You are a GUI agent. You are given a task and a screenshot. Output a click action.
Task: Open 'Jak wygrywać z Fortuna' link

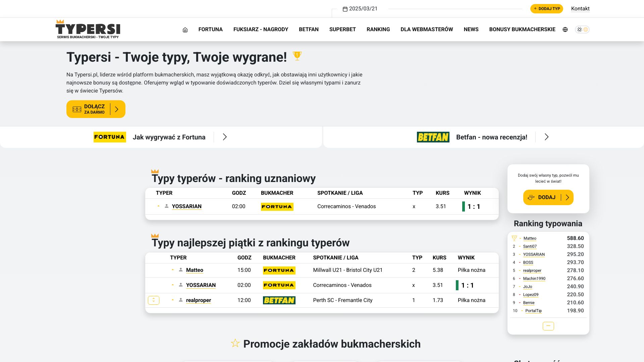tap(169, 137)
